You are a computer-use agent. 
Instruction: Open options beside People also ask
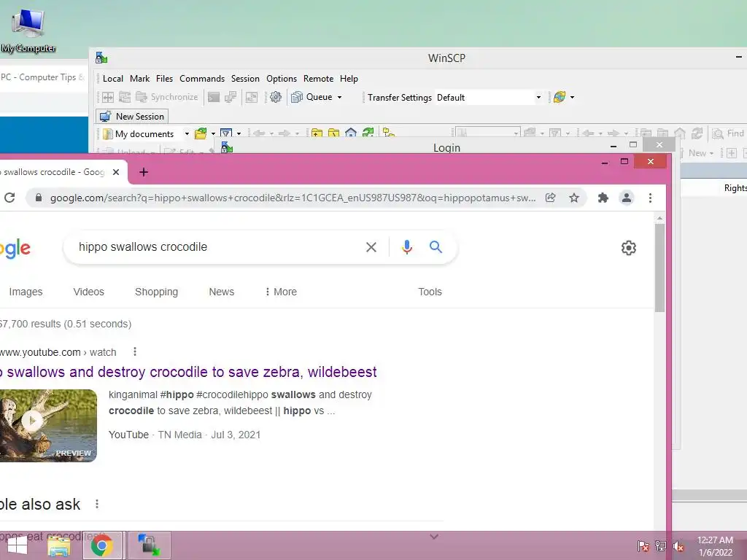97,504
